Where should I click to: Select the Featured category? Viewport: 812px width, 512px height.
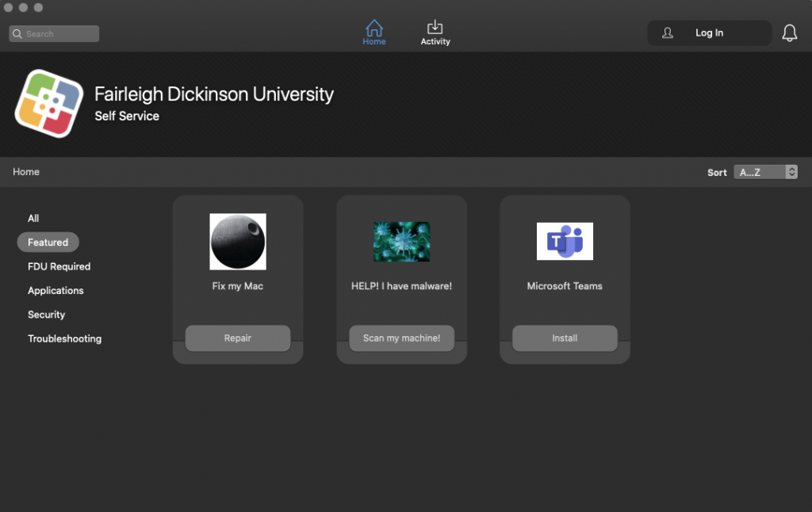[48, 243]
